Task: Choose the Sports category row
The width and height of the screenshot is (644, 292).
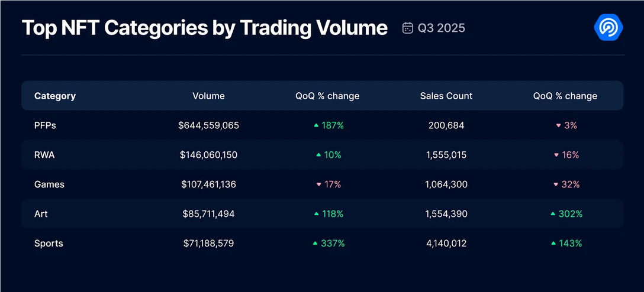Action: 49,243
